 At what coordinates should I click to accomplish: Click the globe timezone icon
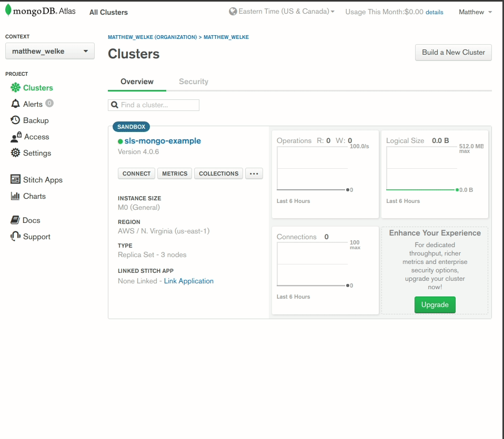[x=233, y=12]
